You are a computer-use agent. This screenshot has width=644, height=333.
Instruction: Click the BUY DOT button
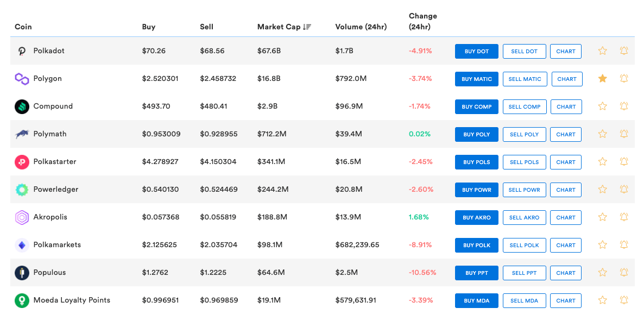476,52
